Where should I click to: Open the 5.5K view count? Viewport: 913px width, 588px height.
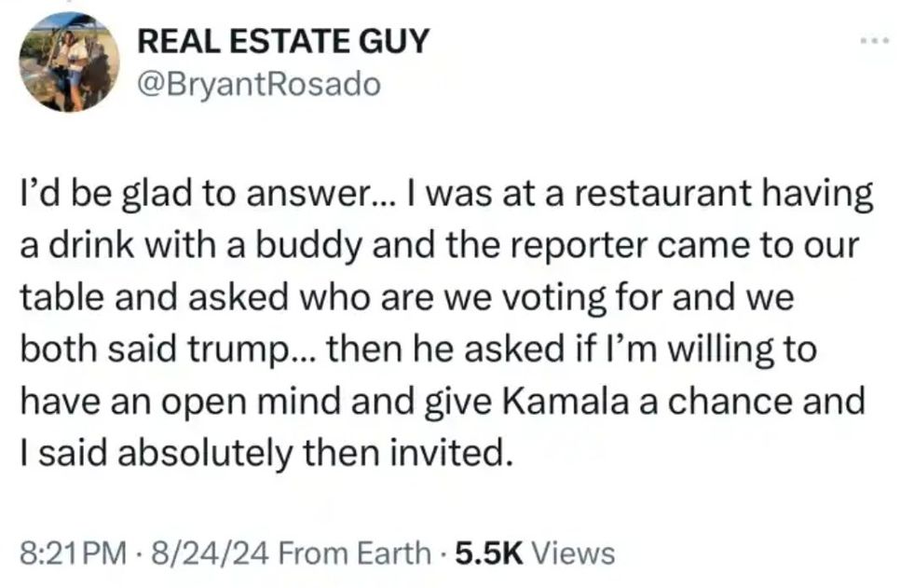pyautogui.click(x=489, y=553)
